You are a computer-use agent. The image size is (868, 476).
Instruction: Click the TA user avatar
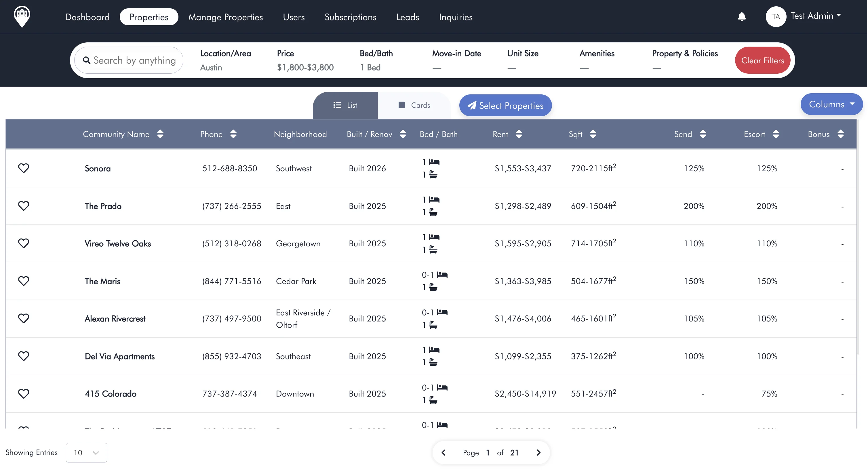point(776,16)
